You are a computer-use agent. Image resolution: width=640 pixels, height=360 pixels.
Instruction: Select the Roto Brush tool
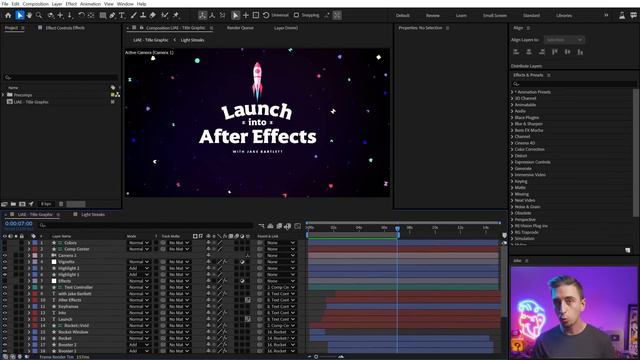click(164, 16)
